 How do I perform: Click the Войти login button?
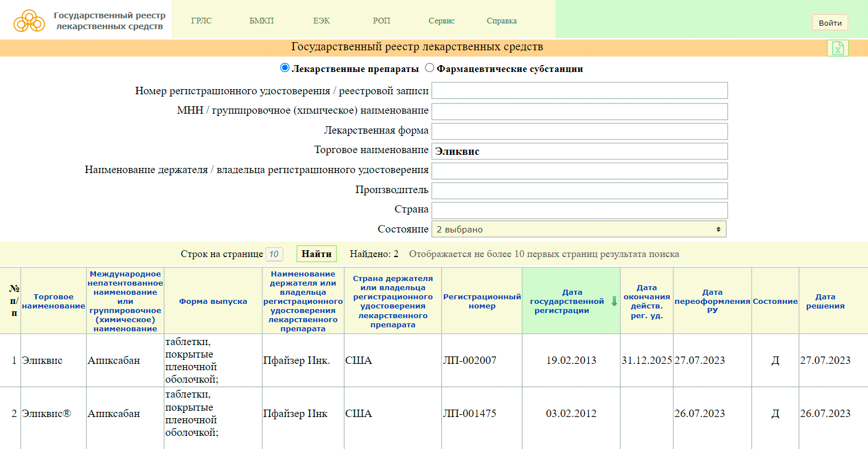[x=830, y=23]
